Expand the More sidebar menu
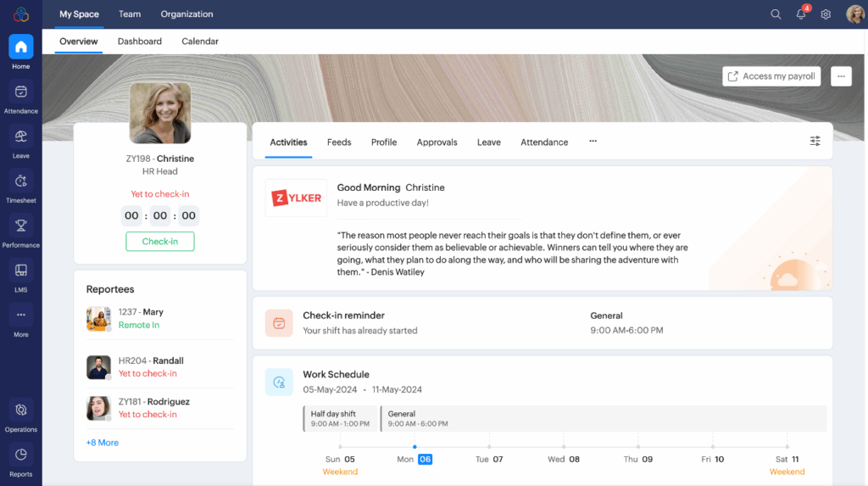Viewport: 868px width, 486px height. pyautogui.click(x=21, y=315)
